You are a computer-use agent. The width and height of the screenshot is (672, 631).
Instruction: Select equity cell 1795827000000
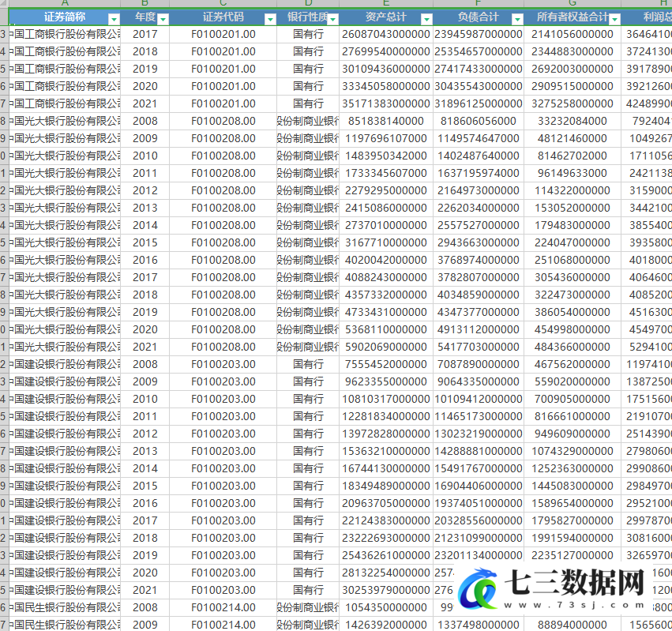pos(573,520)
